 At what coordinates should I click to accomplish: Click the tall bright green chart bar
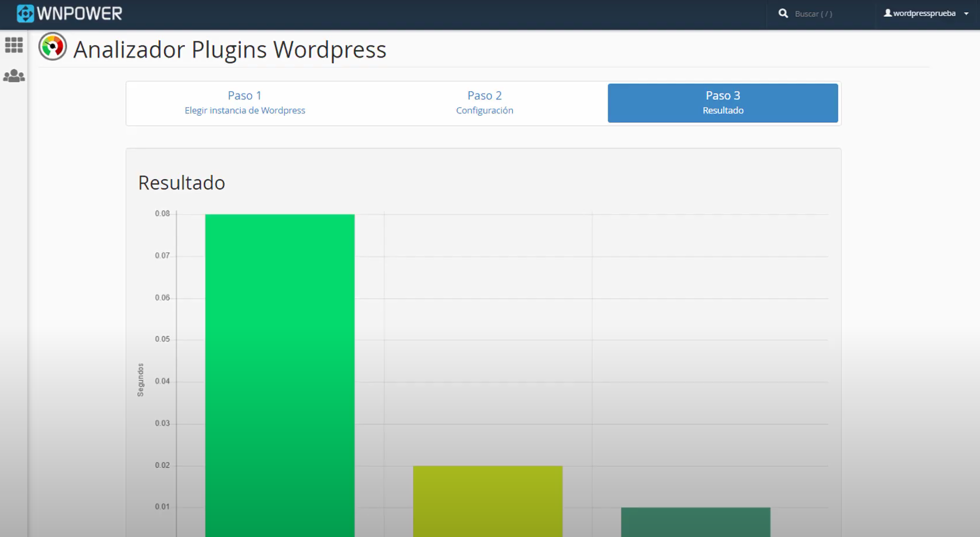pos(280,375)
